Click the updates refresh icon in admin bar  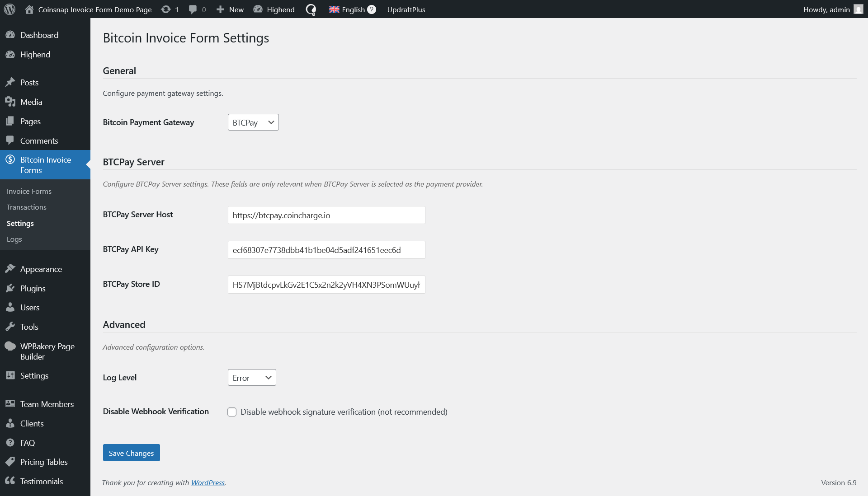(166, 9)
